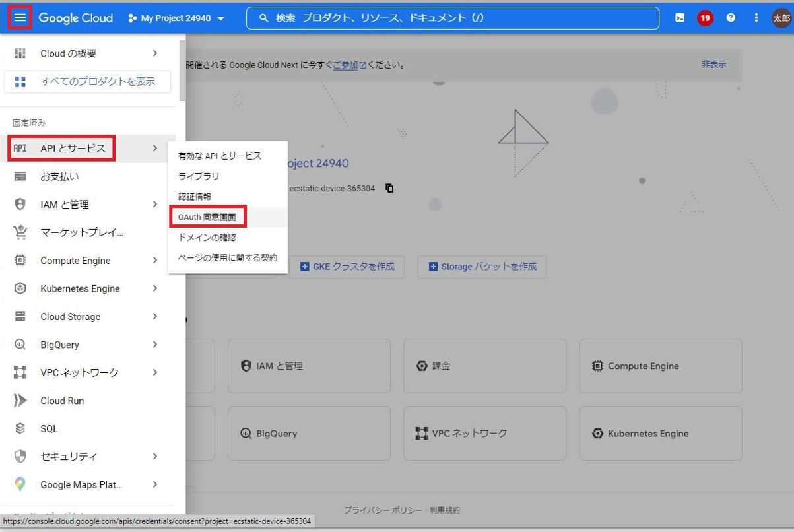Click the VPC ネットワーク sidebar icon
The image size is (794, 532).
(20, 373)
